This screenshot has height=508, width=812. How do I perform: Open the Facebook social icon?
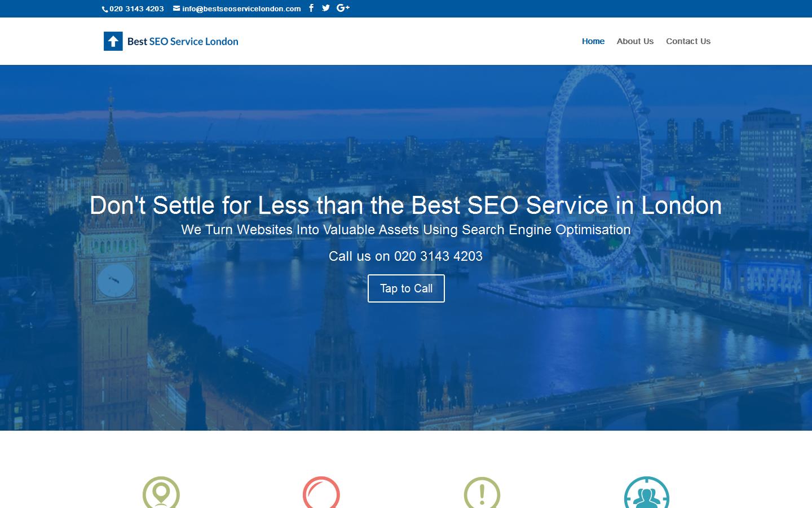(311, 8)
